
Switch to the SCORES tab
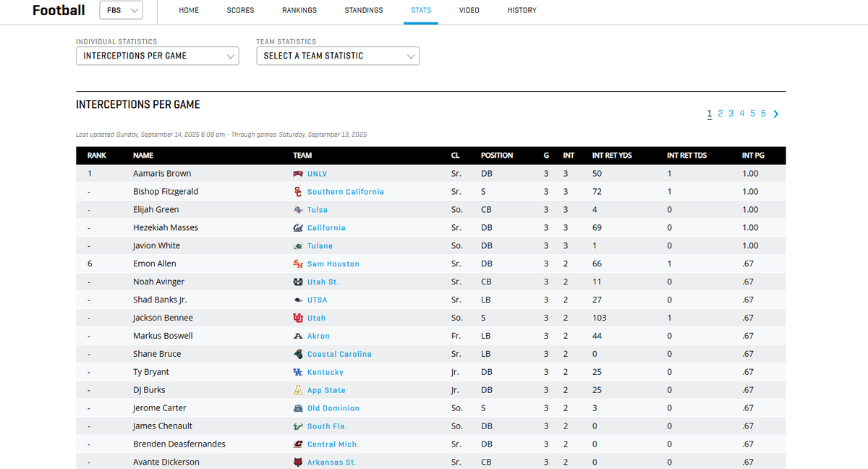239,10
